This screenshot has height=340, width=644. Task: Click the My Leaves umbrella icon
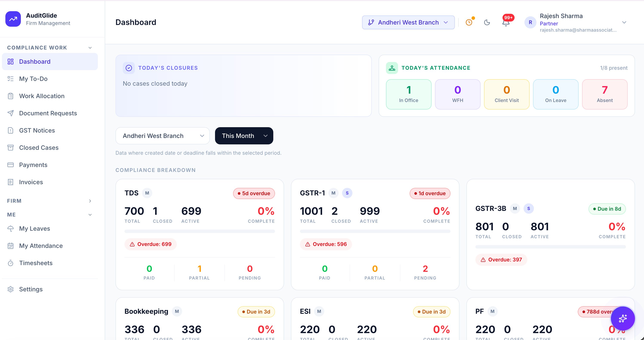(x=11, y=228)
